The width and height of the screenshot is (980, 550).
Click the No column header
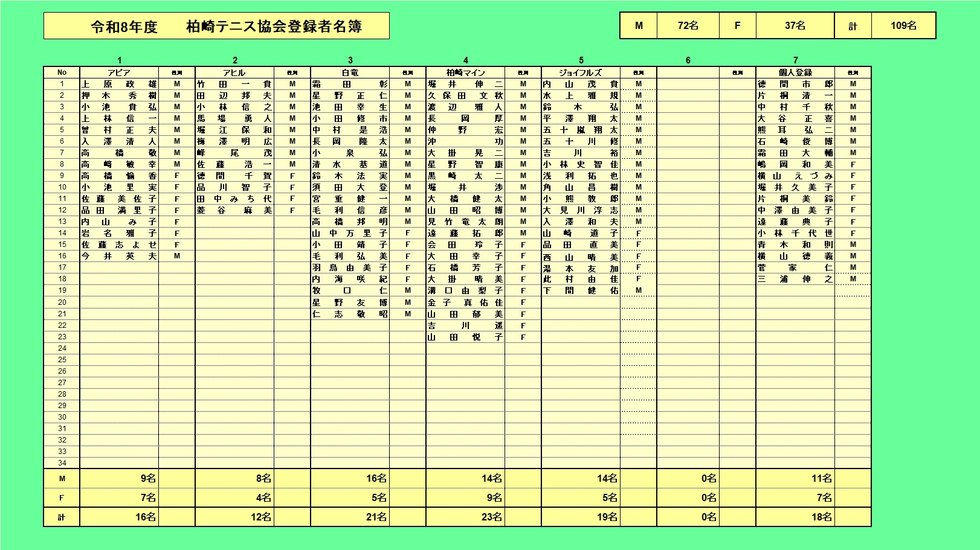62,72
